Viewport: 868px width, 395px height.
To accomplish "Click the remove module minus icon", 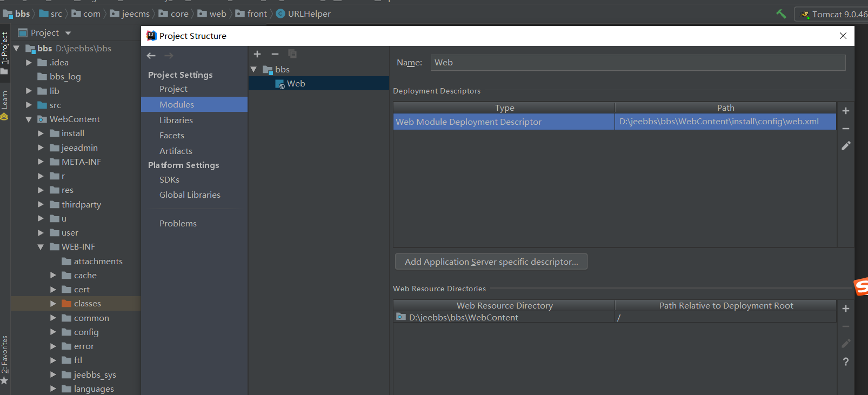I will [275, 54].
